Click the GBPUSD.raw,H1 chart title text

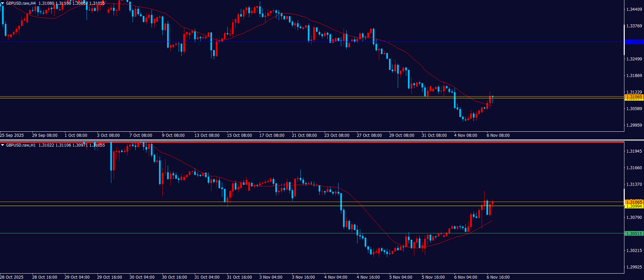21,145
